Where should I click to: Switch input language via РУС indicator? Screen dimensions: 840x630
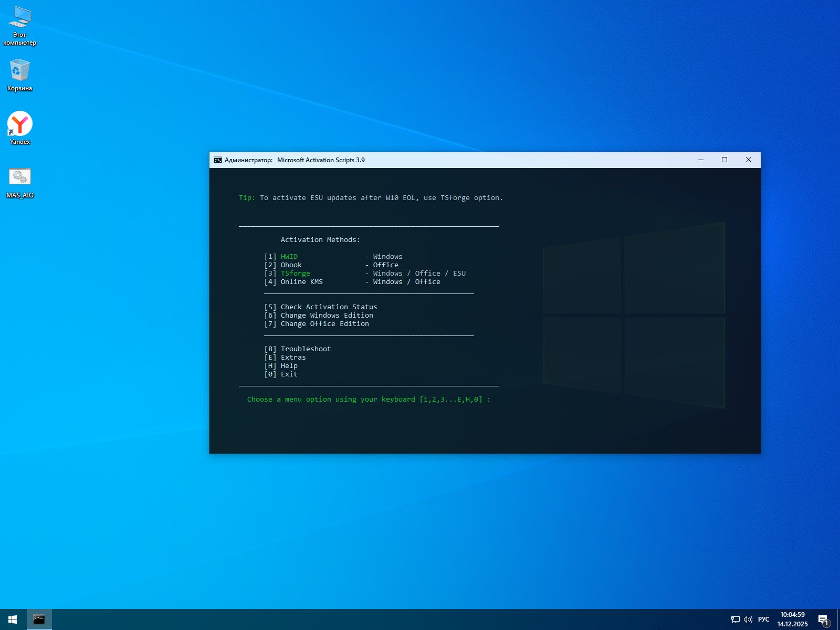[763, 619]
